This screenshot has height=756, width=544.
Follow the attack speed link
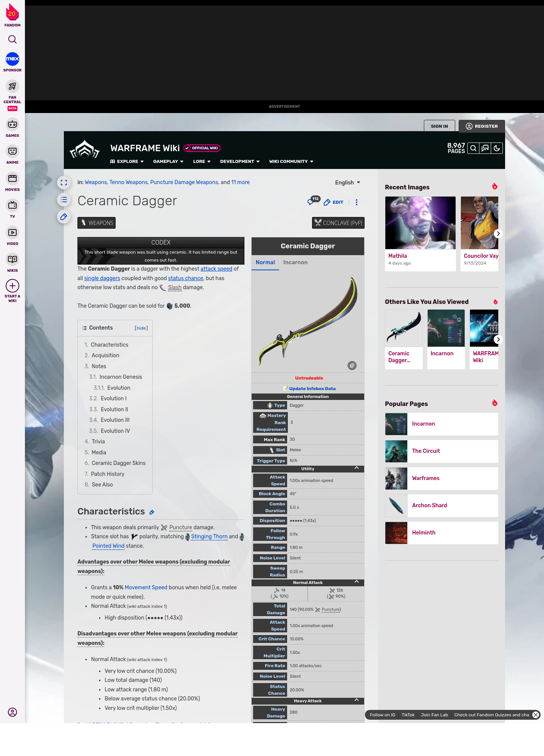216,269
